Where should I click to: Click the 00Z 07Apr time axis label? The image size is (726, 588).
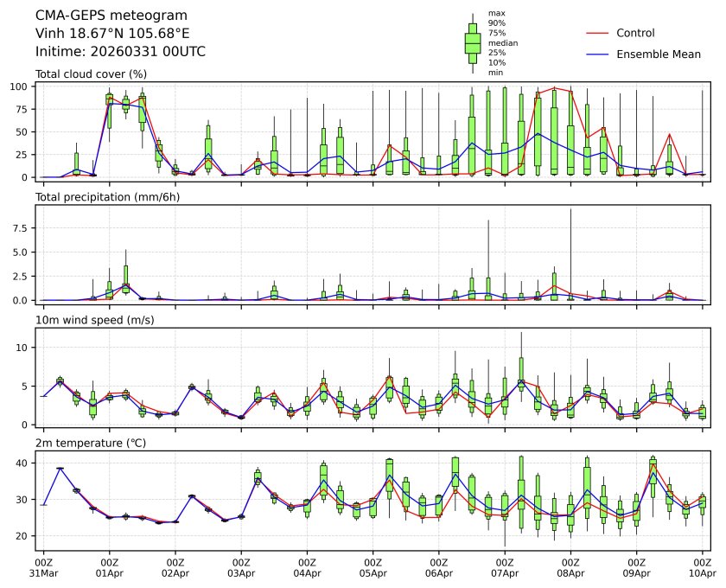505,567
